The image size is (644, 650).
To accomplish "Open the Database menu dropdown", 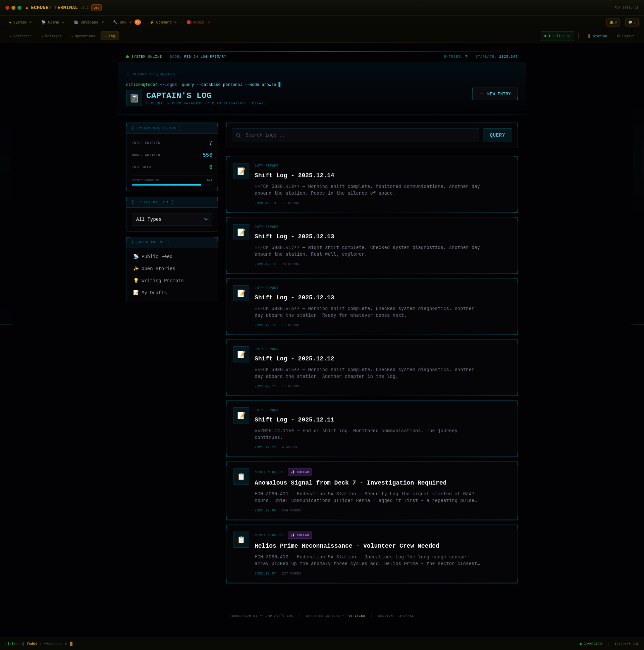I will [x=89, y=22].
